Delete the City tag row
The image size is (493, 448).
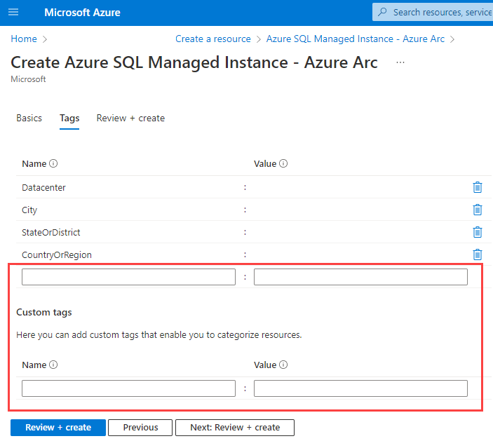(478, 210)
